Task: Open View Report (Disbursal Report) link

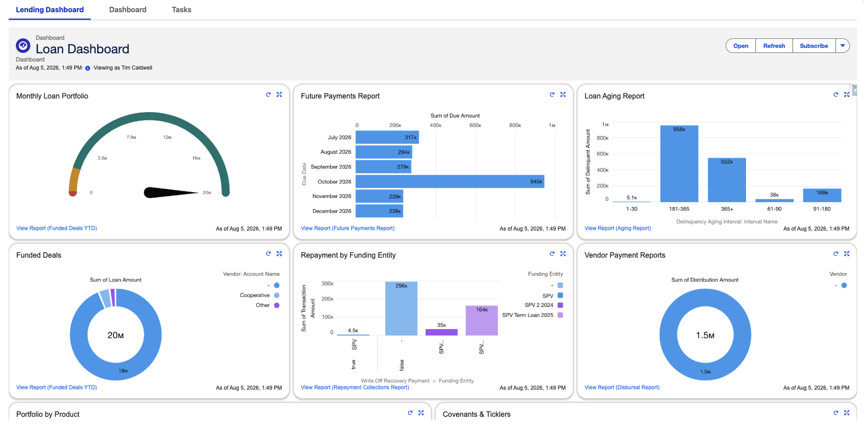Action: [x=622, y=388]
